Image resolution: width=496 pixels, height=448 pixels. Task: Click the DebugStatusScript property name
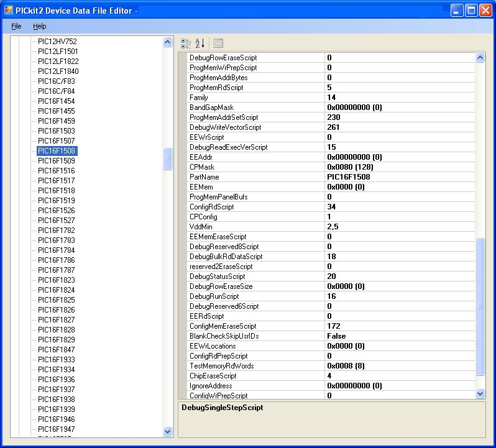pyautogui.click(x=218, y=277)
